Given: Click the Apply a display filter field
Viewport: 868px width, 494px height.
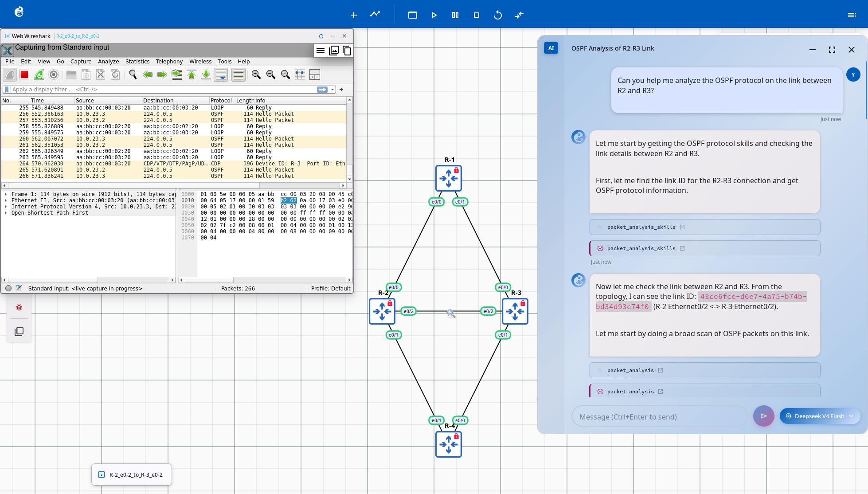Looking at the screenshot, I should 163,90.
